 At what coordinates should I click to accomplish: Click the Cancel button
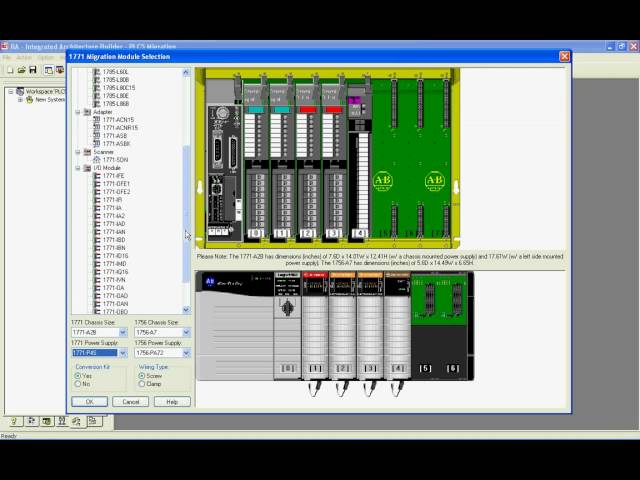pyautogui.click(x=131, y=402)
